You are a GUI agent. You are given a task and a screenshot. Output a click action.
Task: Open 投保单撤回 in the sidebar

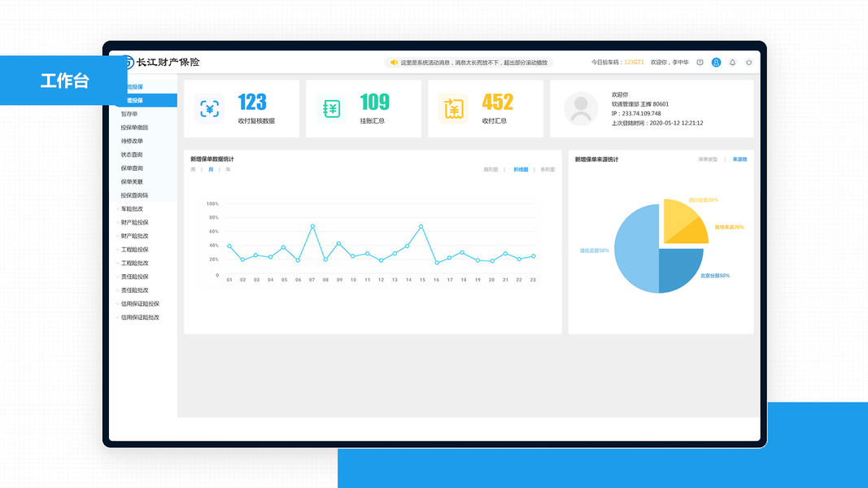[134, 127]
